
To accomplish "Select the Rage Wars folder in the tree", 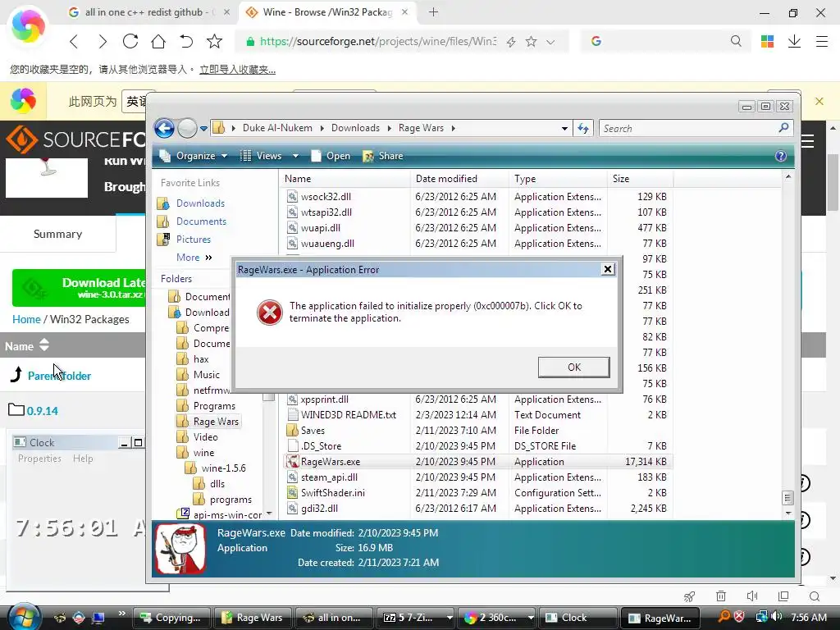I will pos(216,421).
